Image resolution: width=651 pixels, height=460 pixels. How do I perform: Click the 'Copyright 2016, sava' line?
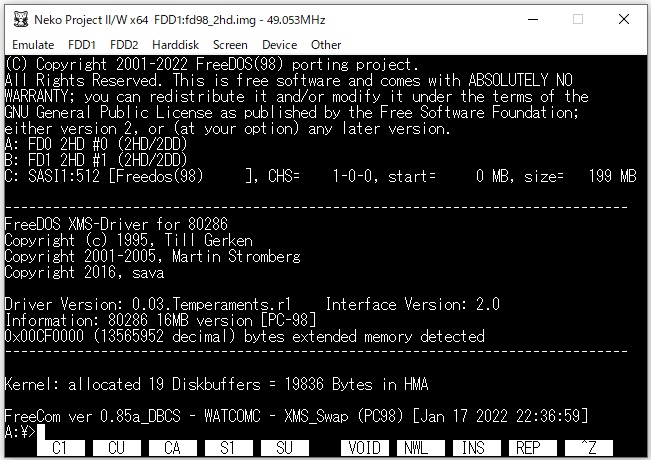[84, 272]
